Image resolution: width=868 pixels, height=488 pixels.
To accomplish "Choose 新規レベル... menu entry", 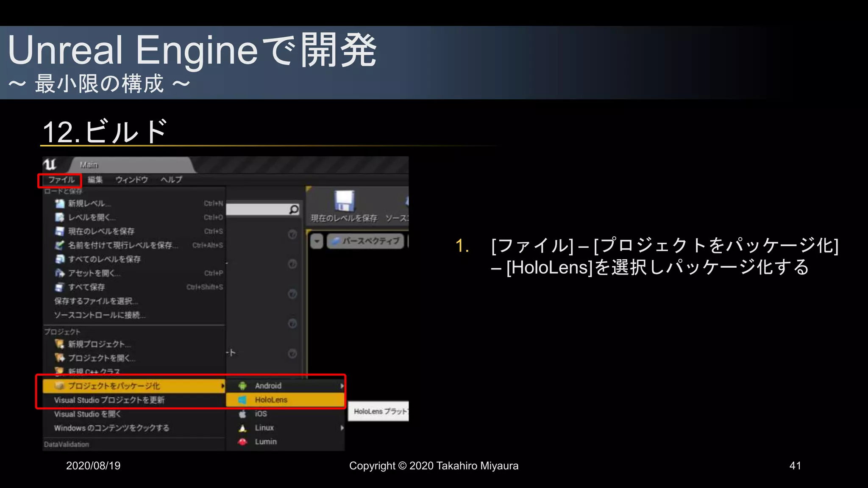I will tap(134, 204).
